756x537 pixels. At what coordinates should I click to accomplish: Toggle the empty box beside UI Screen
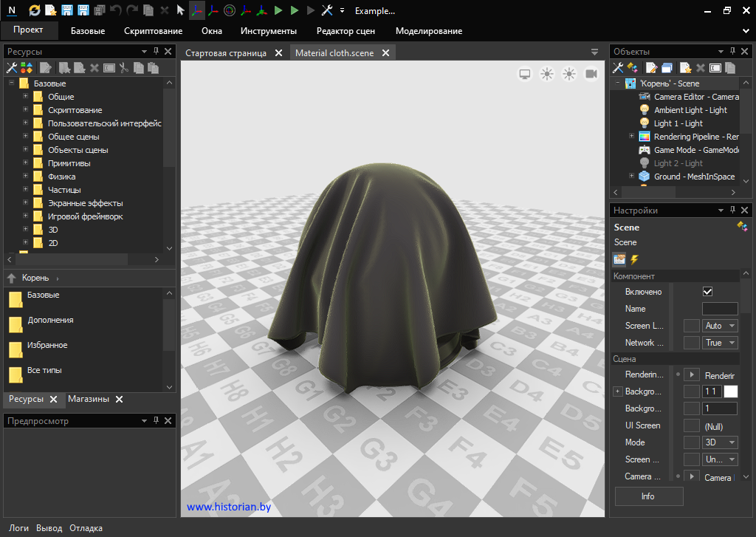pos(691,425)
